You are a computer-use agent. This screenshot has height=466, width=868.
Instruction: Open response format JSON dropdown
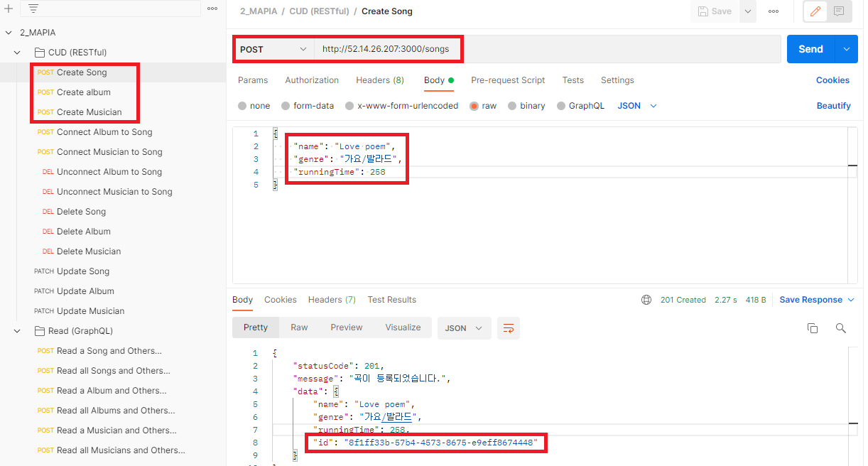click(x=463, y=328)
